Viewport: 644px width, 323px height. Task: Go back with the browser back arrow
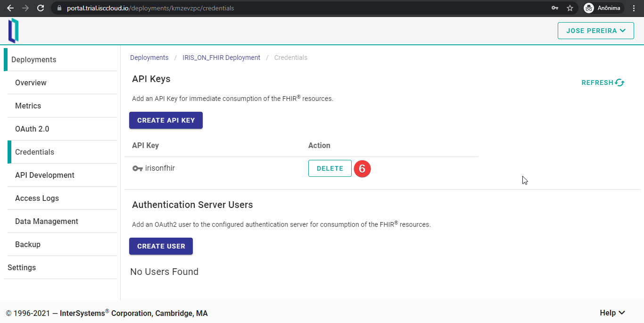[x=10, y=8]
